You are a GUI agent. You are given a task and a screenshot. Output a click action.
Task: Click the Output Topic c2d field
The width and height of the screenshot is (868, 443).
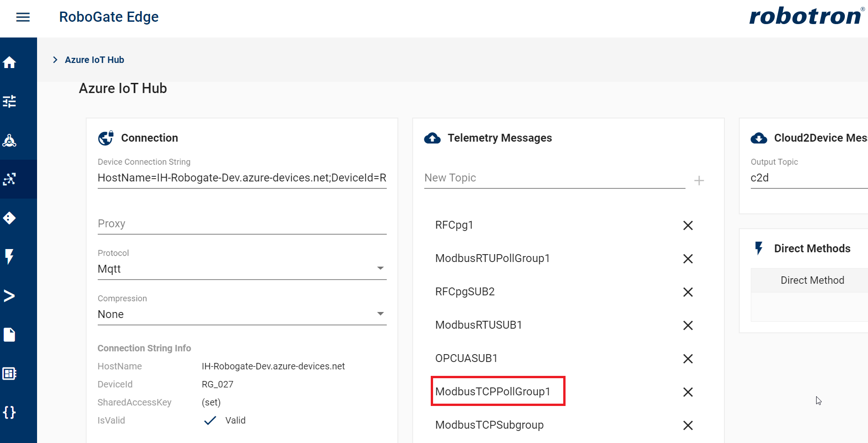click(x=809, y=178)
